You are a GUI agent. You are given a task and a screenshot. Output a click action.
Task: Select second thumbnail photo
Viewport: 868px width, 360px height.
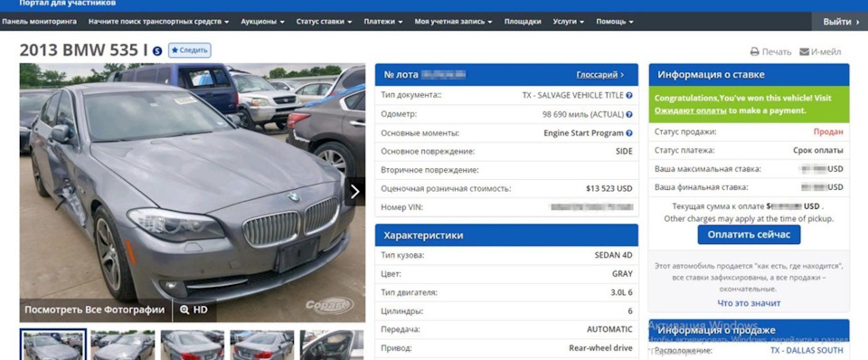[x=122, y=345]
